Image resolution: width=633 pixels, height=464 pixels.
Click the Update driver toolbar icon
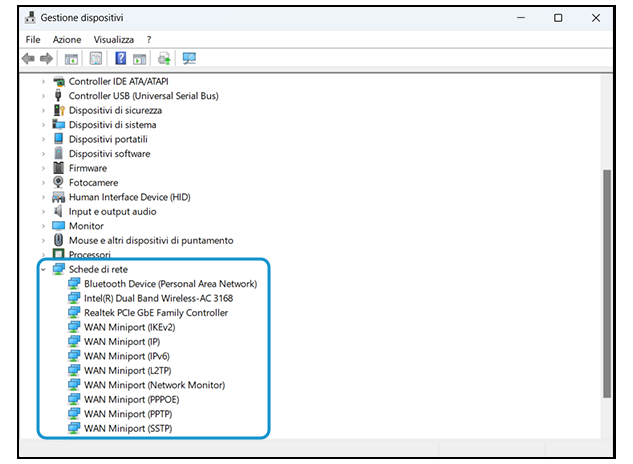[164, 59]
